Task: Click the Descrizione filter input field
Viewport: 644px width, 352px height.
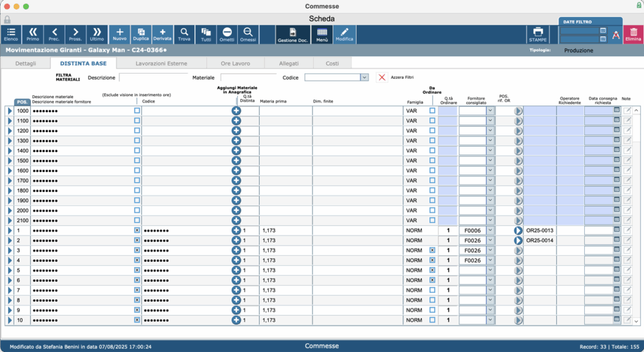Action: point(153,77)
